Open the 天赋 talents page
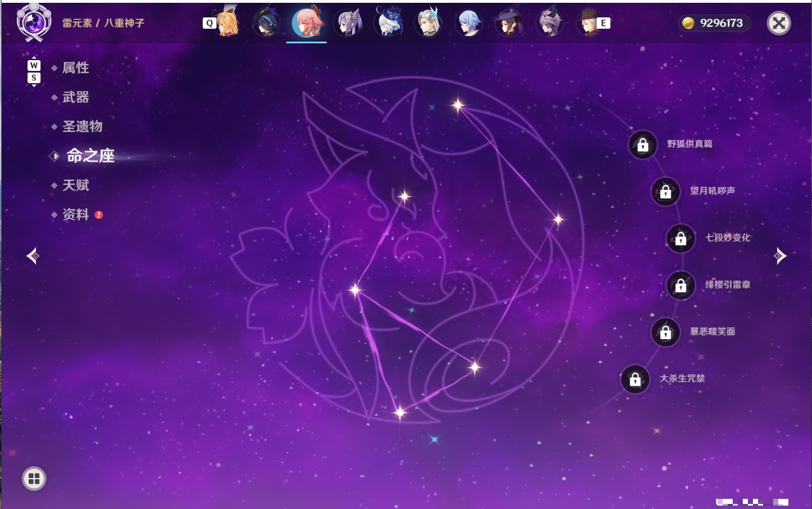Viewport: 812px width, 509px height. click(x=75, y=185)
